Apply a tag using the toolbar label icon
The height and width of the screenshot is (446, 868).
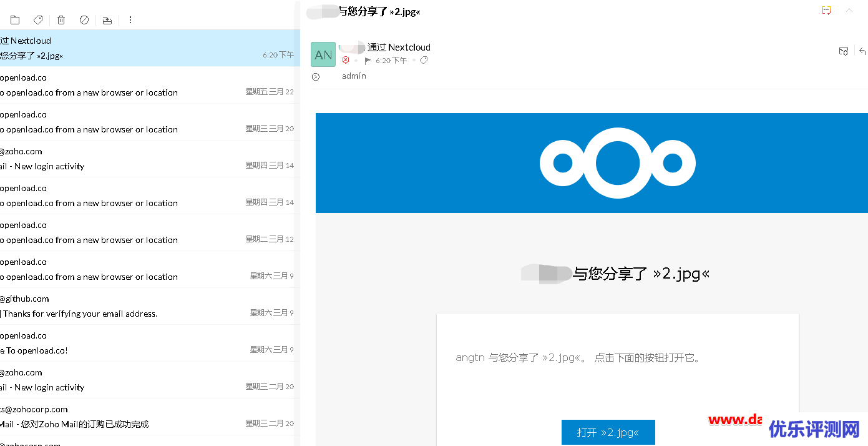(37, 19)
